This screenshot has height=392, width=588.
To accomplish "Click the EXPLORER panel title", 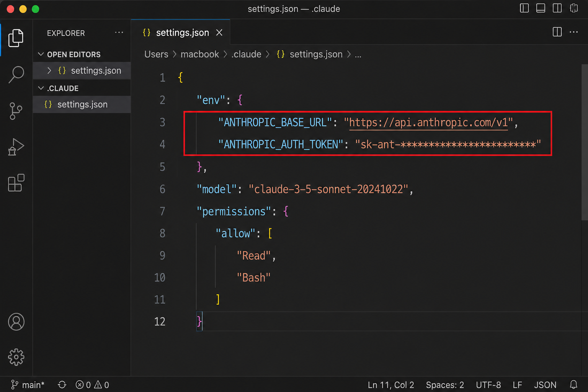I will click(x=66, y=33).
